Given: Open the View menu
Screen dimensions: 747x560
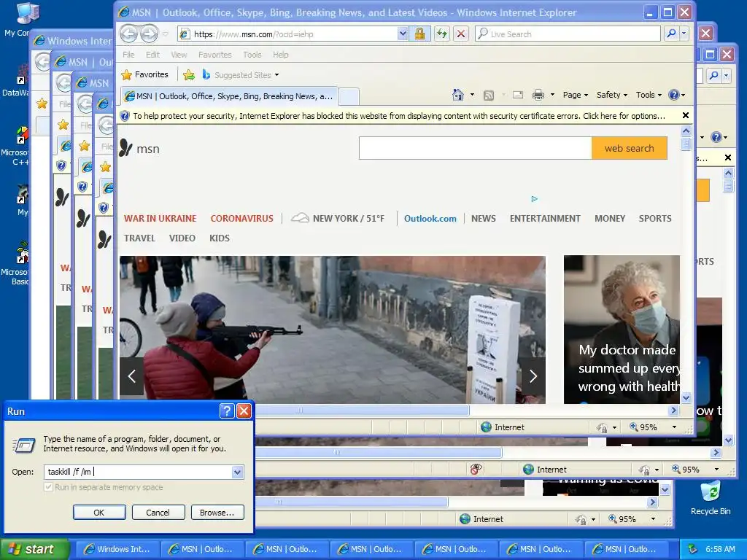Looking at the screenshot, I should click(179, 55).
